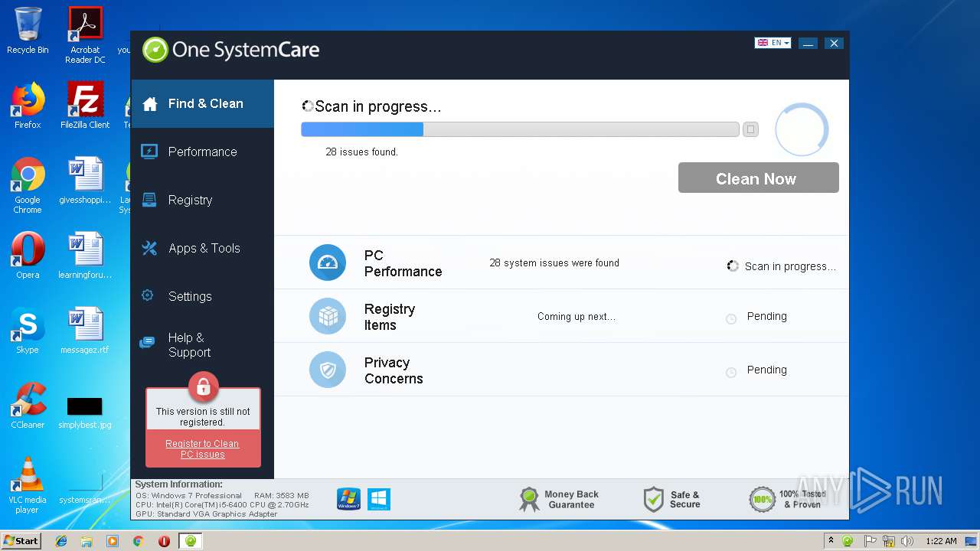Click the scan progress bar
Screen dimensions: 980x551
520,129
